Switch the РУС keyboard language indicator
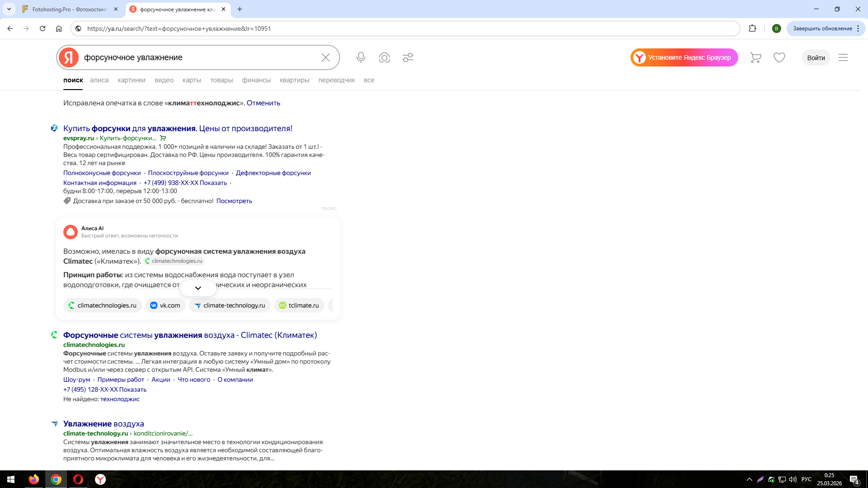The height and width of the screenshot is (488, 868). (806, 479)
